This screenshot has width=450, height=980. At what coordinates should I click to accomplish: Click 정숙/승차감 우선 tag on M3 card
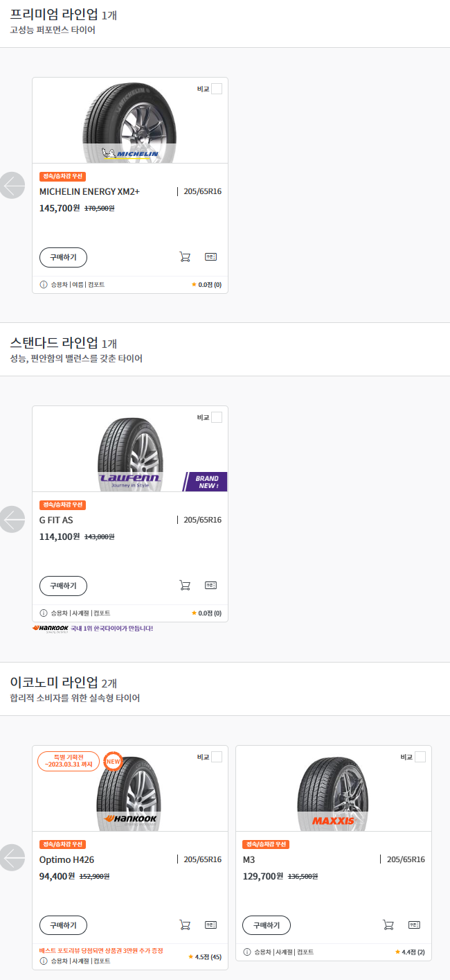coord(266,844)
